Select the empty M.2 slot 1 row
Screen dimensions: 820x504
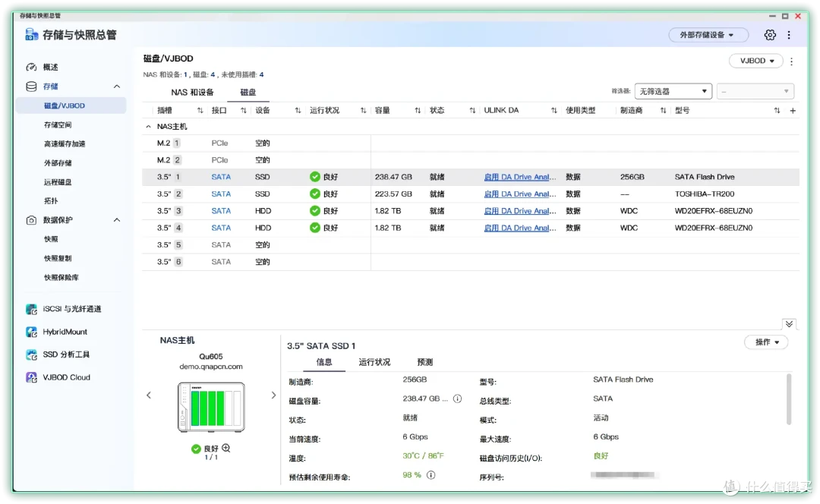point(471,143)
